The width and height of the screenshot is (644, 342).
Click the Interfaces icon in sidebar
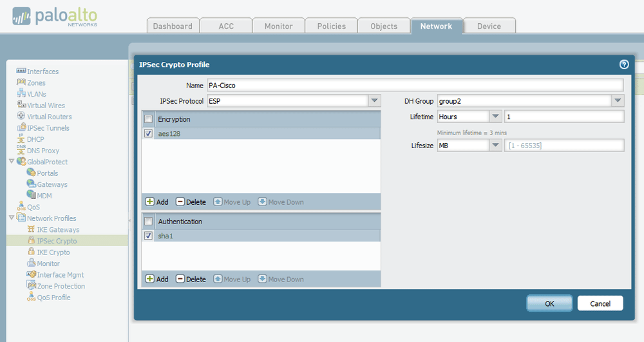tap(21, 71)
